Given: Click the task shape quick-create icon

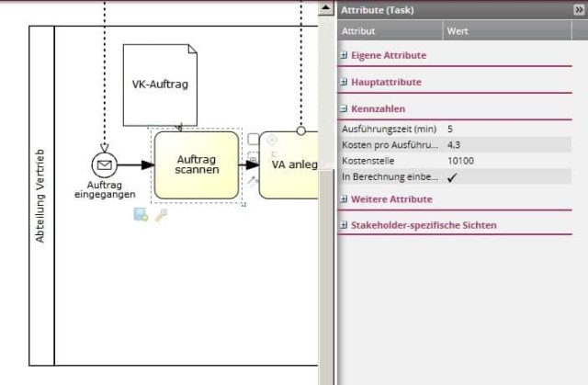Looking at the screenshot, I should (253, 139).
